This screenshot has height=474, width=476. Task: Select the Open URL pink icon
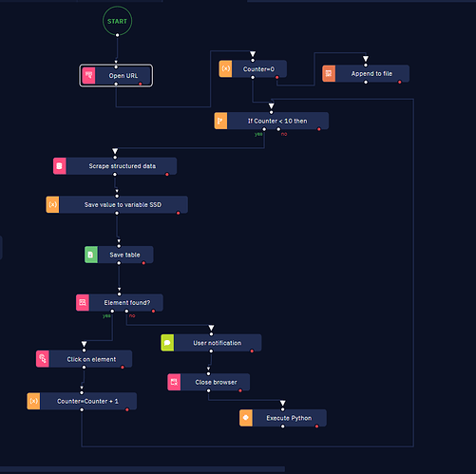[x=88, y=75]
